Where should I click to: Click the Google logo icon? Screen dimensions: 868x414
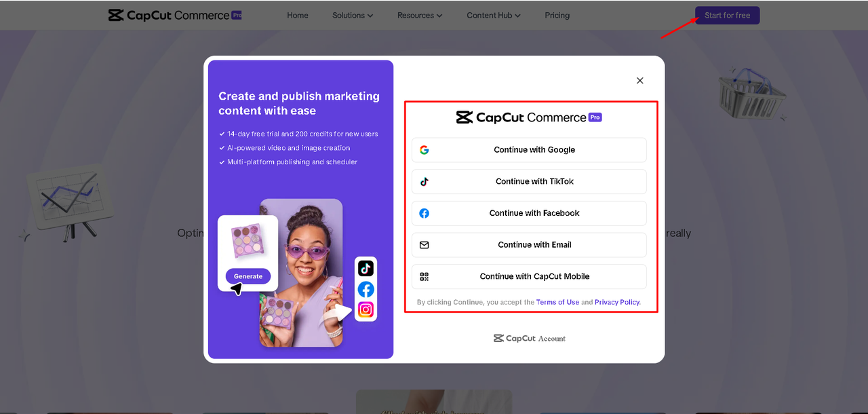click(424, 150)
